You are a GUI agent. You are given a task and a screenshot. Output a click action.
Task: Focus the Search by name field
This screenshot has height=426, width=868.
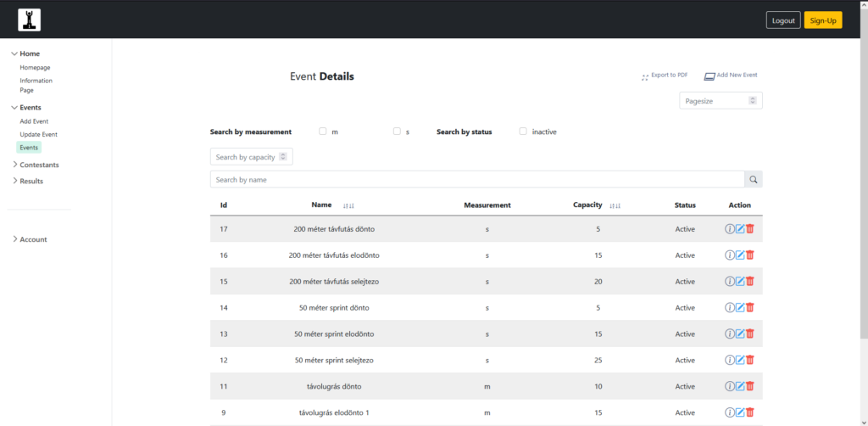477,180
